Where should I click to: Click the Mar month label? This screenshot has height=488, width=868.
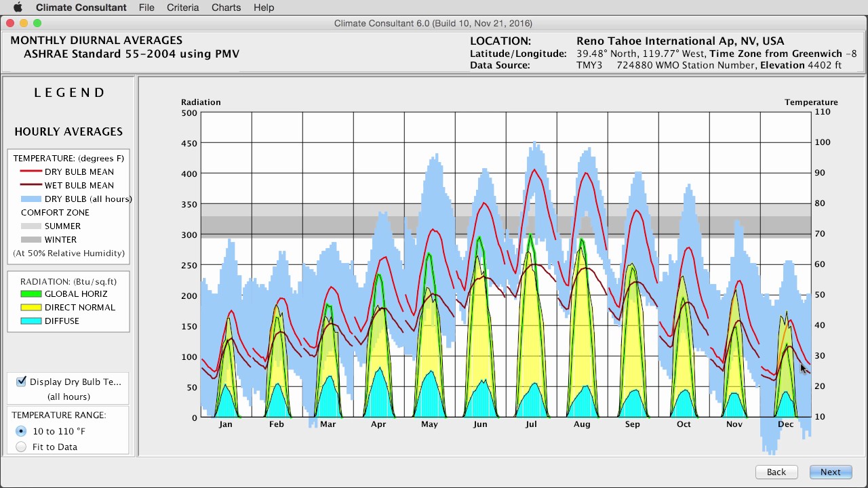coord(328,424)
